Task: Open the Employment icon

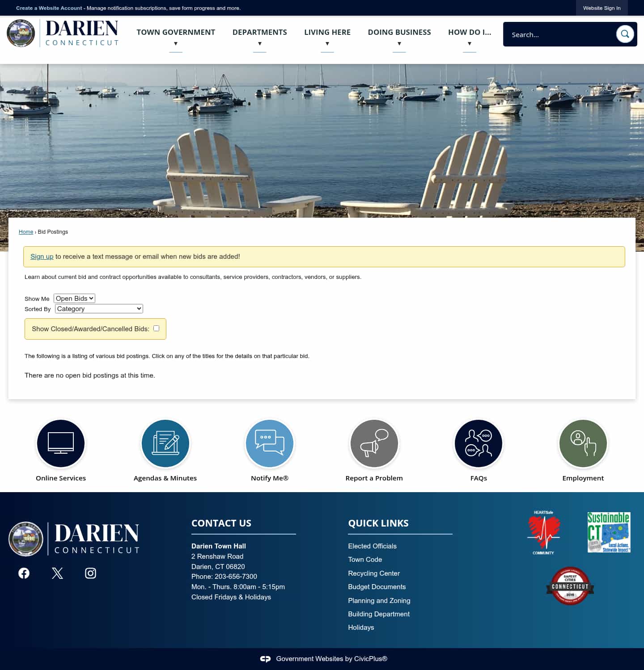Action: click(x=583, y=443)
